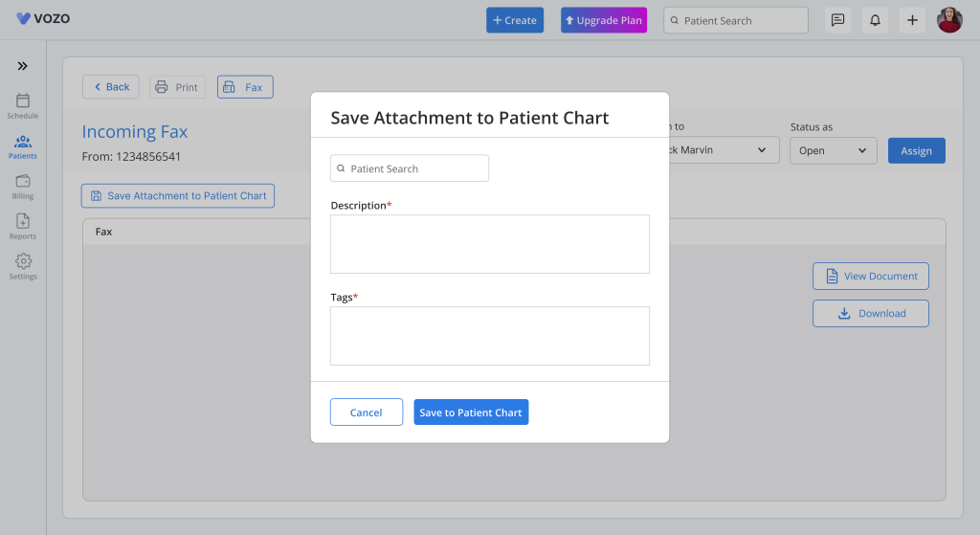Expand the Status as Open dropdown

[x=833, y=150]
